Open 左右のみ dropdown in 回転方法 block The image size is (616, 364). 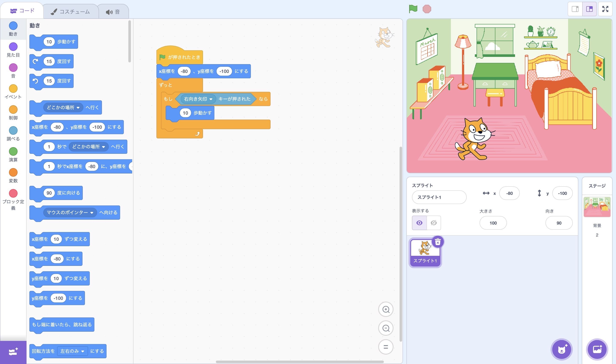coord(72,351)
